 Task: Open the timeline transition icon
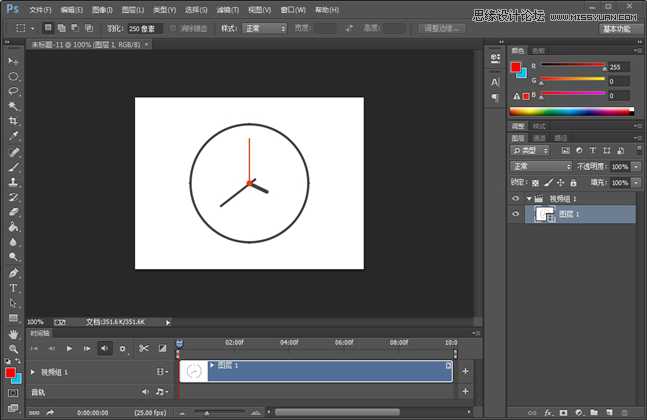(x=163, y=349)
